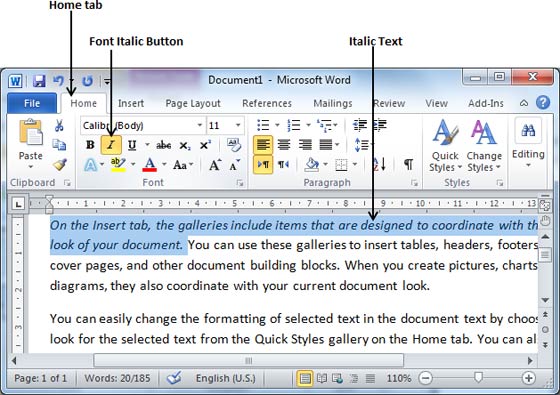Click the Redo (repeat) icon
Screen dimensions: 560x395
click(x=88, y=81)
